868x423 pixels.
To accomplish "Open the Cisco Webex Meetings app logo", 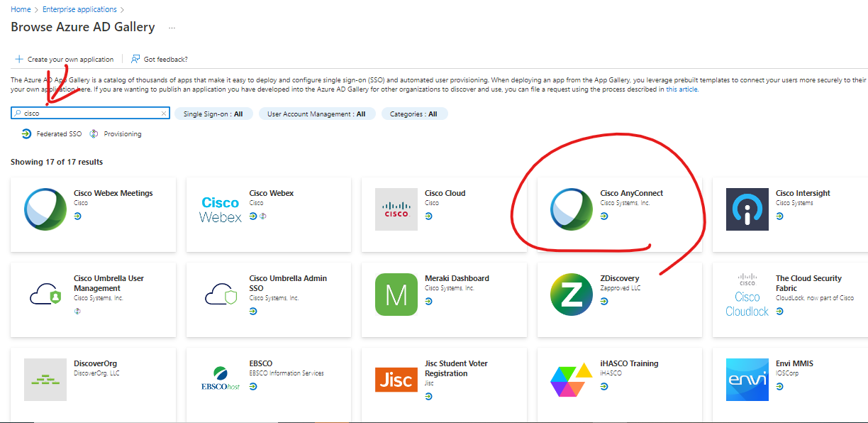I will (x=45, y=209).
